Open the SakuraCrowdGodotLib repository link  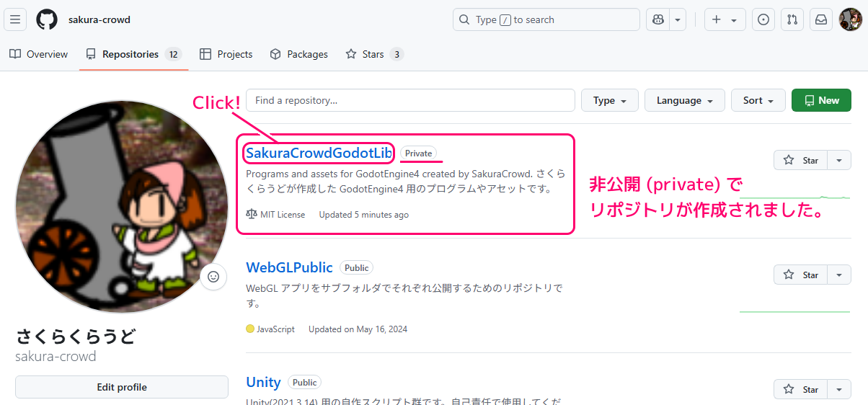(x=319, y=153)
